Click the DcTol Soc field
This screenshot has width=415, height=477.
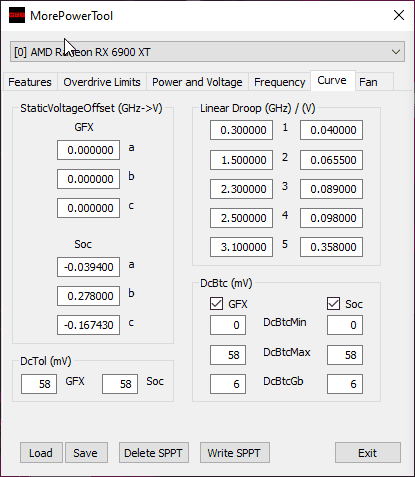[120, 384]
